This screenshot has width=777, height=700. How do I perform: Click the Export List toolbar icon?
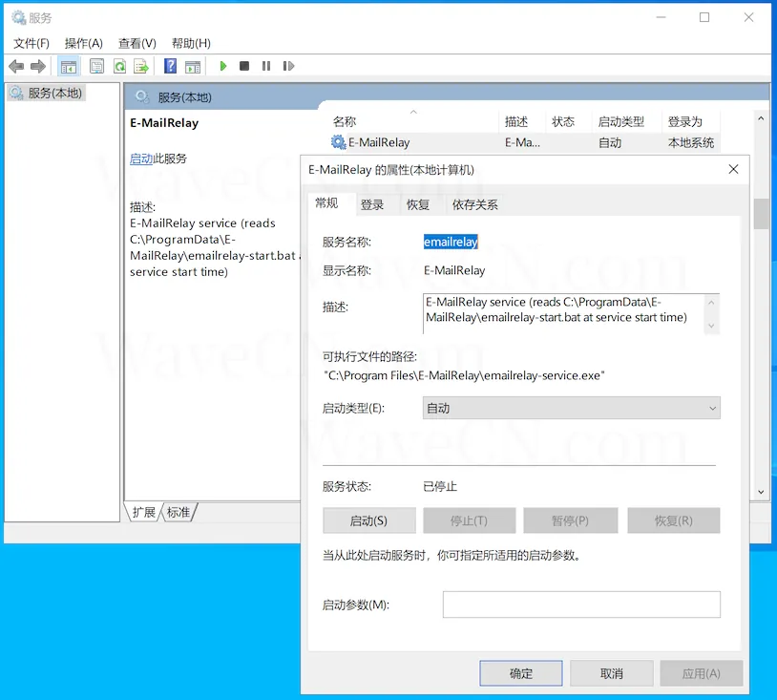(141, 66)
